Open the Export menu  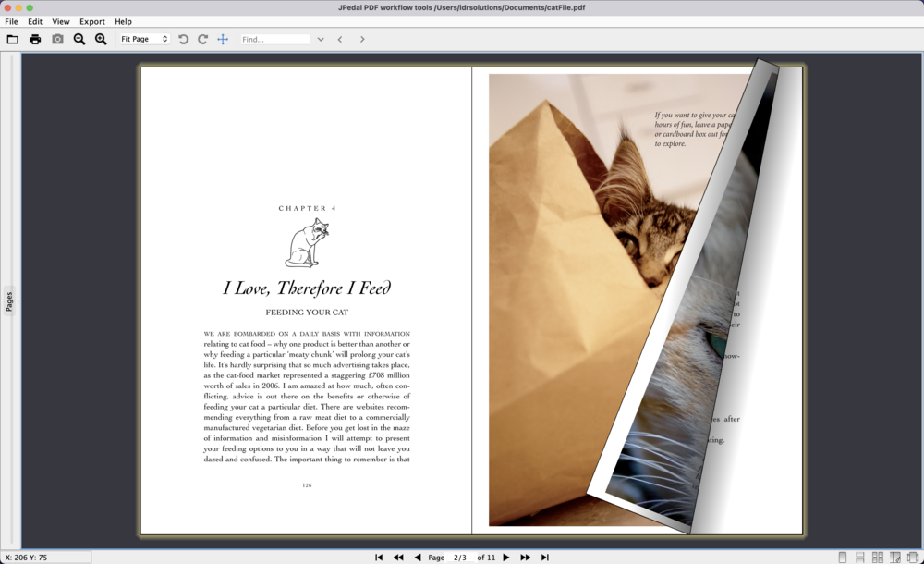[x=91, y=21]
